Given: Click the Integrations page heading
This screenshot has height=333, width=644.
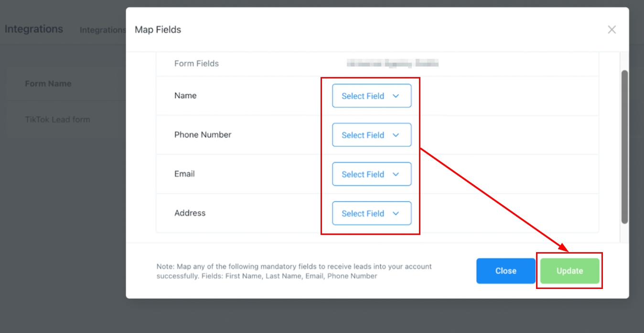Looking at the screenshot, I should [34, 29].
